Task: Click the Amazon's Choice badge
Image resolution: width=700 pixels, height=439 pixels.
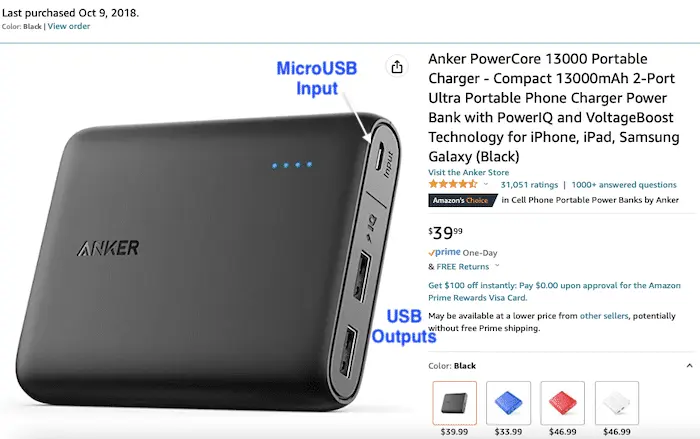Action: pyautogui.click(x=462, y=200)
